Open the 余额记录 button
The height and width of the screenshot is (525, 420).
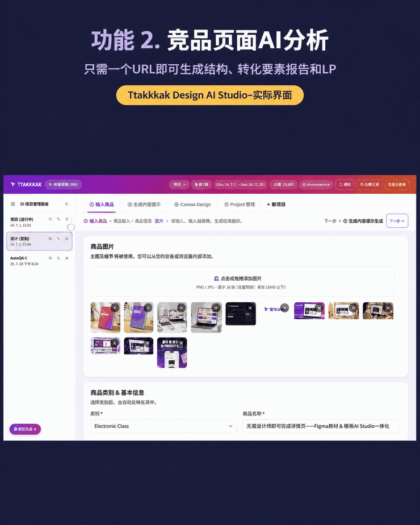[369, 185]
